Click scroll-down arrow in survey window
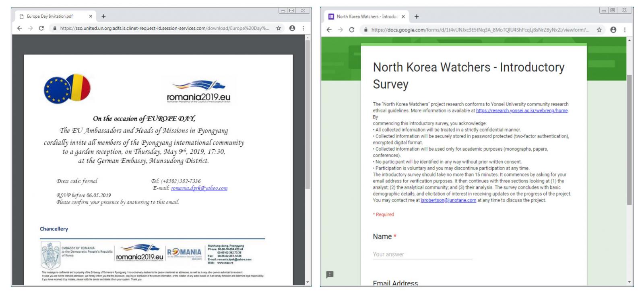 [x=630, y=283]
